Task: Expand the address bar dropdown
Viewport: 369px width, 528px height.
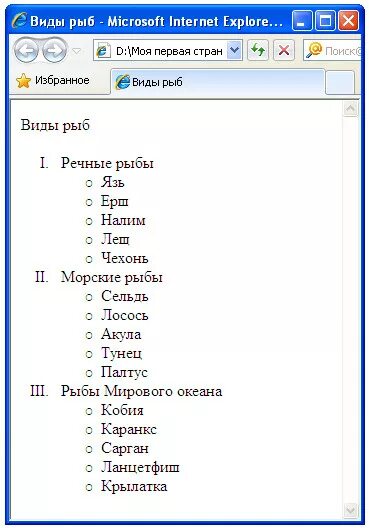Action: click(x=234, y=51)
